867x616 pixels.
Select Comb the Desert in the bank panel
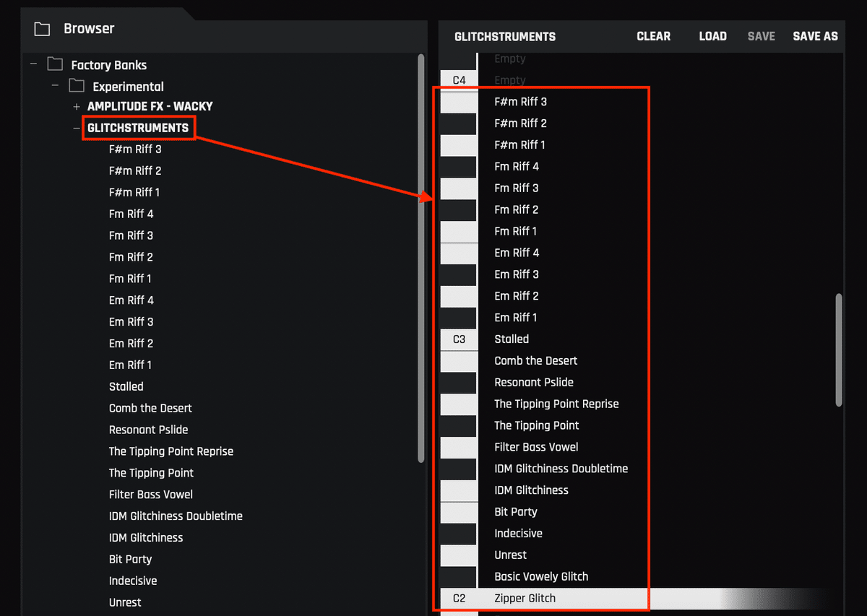point(536,360)
